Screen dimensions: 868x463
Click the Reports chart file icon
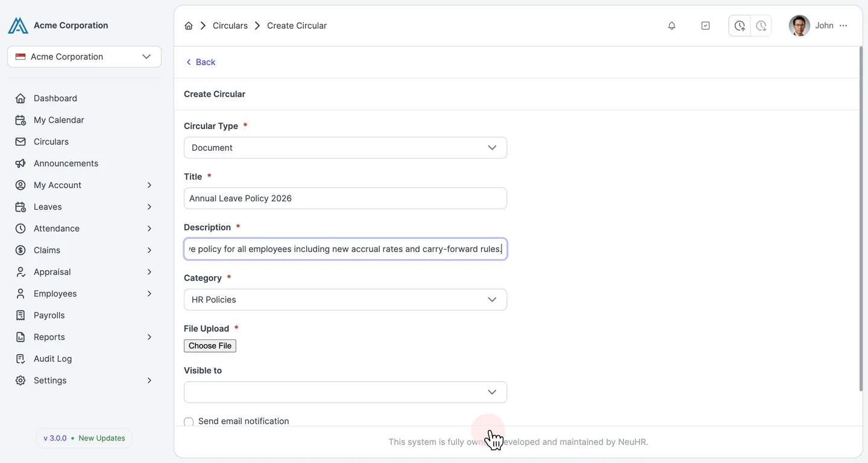click(x=20, y=337)
